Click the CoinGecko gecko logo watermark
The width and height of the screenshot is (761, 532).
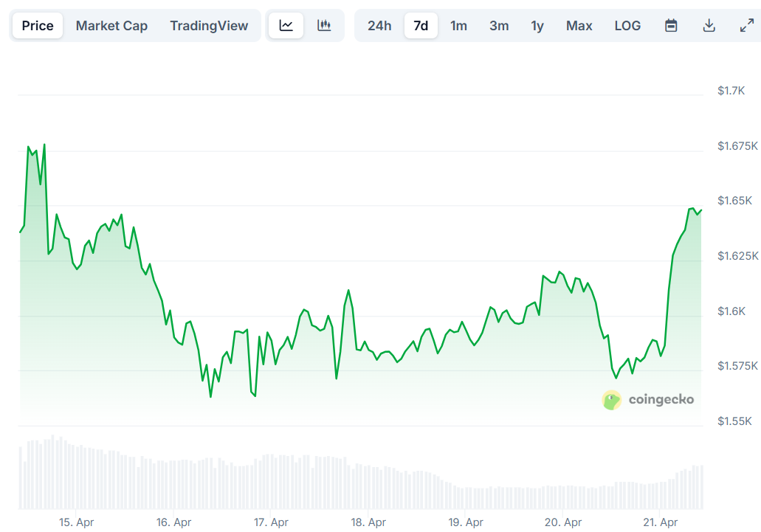(611, 400)
